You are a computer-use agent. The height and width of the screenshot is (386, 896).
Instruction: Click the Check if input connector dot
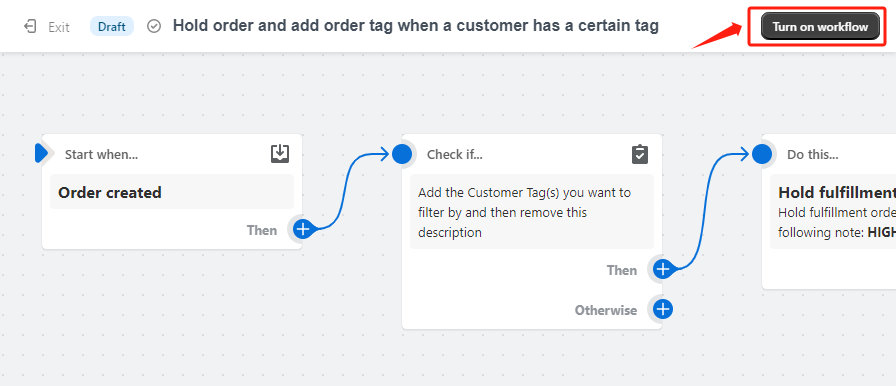402,154
